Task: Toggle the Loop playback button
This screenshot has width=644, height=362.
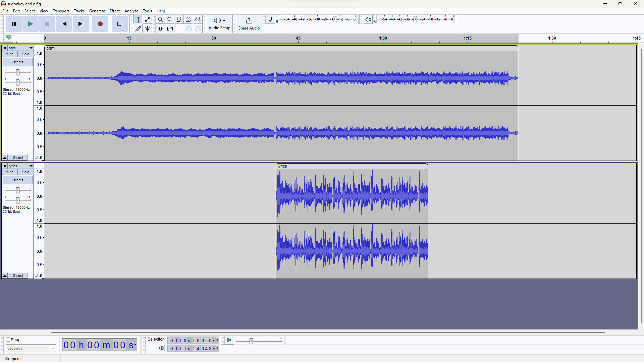Action: 120,24
